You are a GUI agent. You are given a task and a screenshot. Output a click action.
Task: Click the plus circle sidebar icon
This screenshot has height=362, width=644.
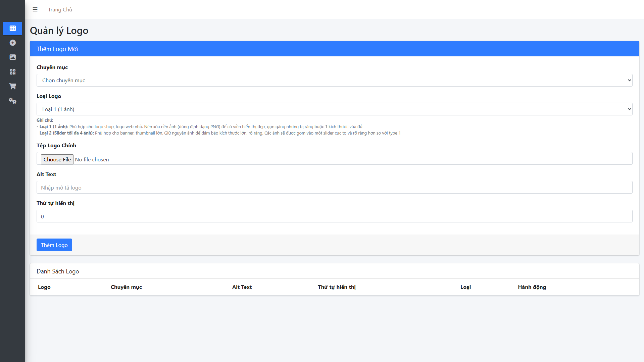pos(12,43)
